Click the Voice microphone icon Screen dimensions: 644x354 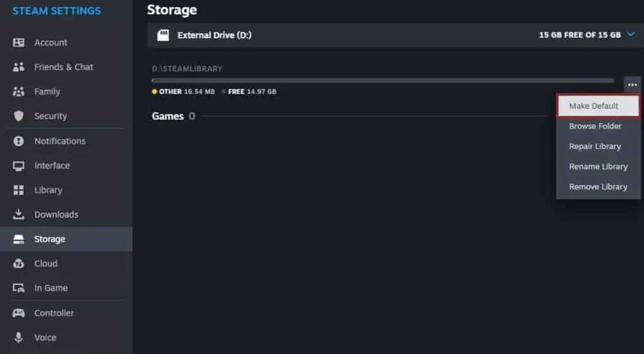(x=19, y=337)
